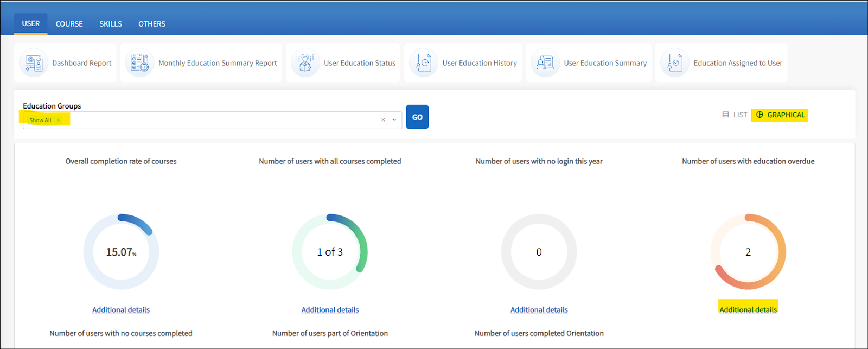Open the User Education History icon

click(x=424, y=63)
